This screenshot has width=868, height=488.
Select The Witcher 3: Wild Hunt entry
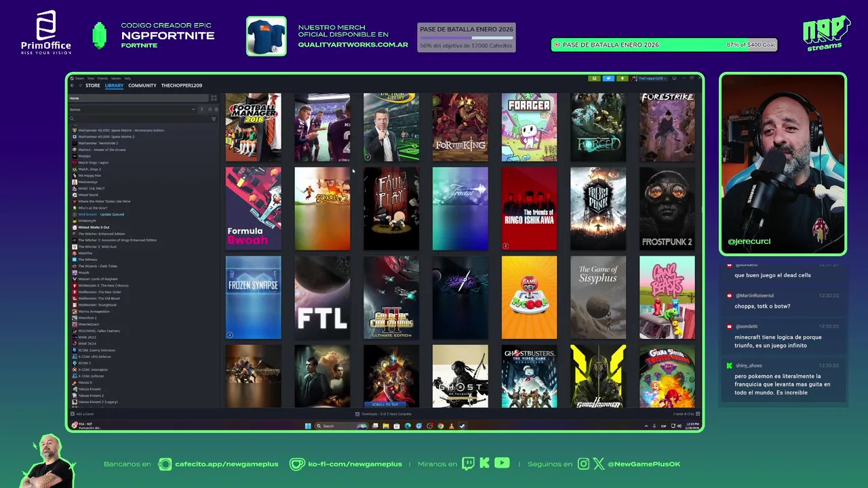pos(97,247)
